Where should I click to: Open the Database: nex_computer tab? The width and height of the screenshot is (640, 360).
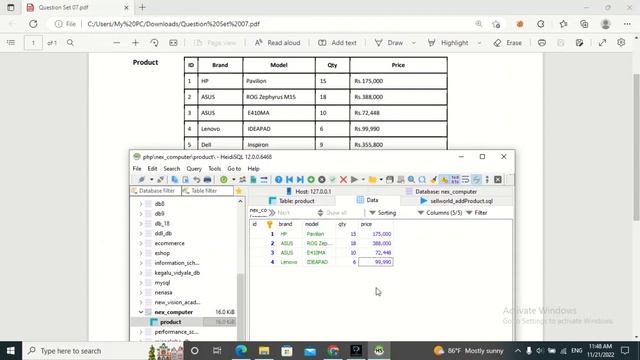pos(441,191)
